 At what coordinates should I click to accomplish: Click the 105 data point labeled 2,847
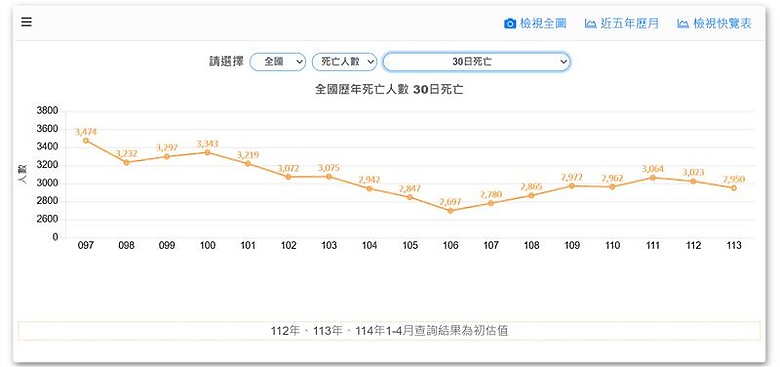point(410,197)
